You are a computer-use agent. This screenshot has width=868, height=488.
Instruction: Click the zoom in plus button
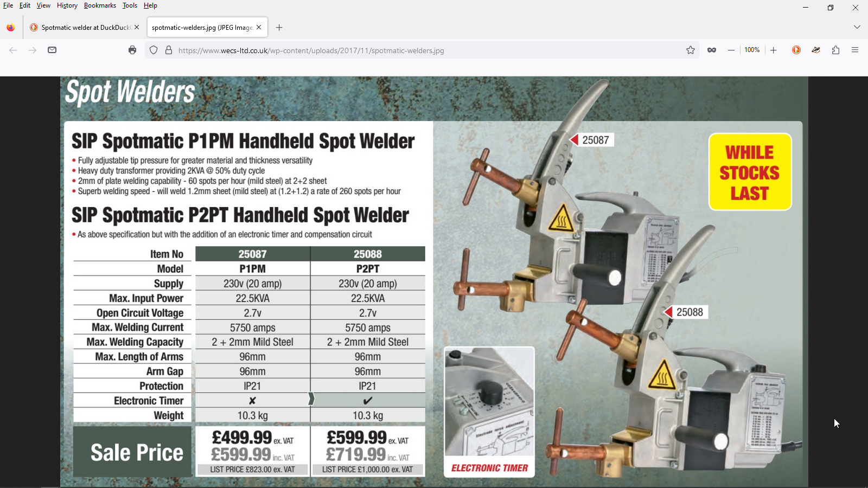pos(774,50)
